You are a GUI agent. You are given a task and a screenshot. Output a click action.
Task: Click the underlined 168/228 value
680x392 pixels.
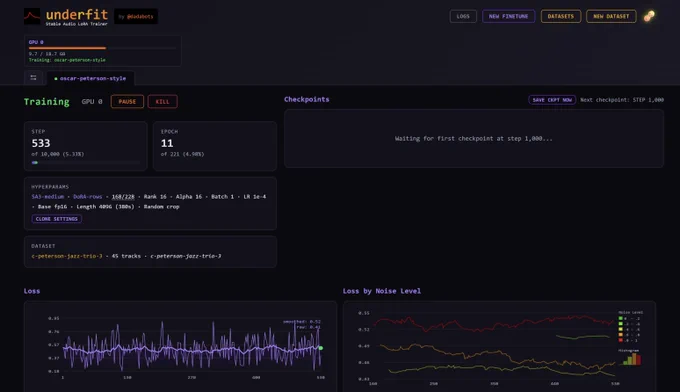coord(123,197)
